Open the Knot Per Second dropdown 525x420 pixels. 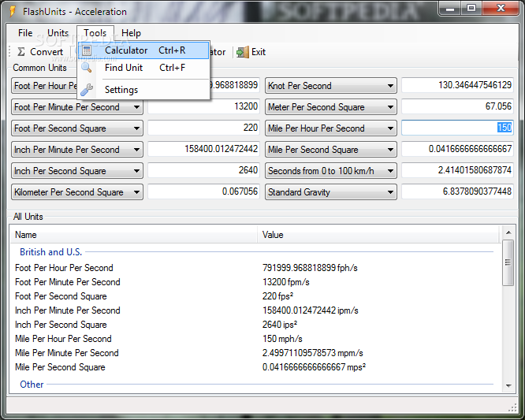331,86
